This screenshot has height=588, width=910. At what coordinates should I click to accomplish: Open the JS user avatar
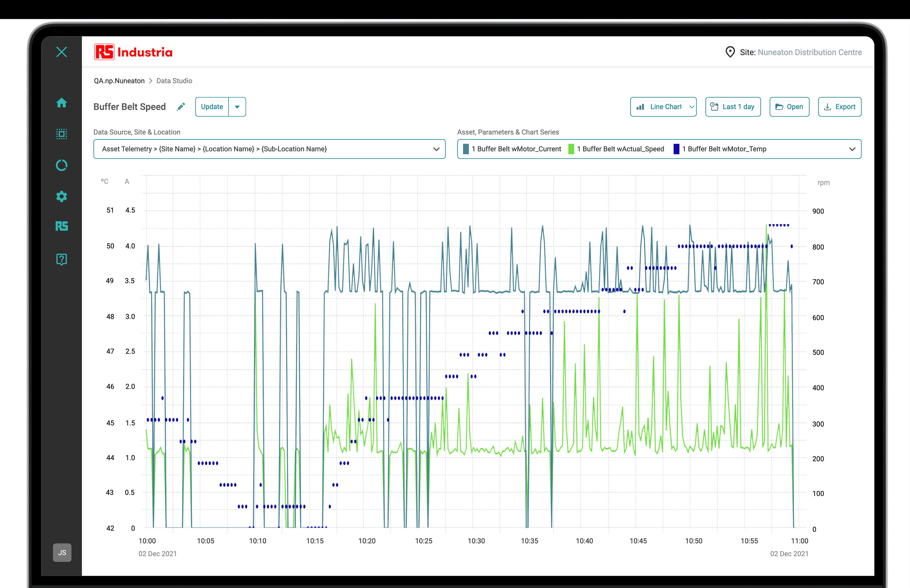point(62,552)
